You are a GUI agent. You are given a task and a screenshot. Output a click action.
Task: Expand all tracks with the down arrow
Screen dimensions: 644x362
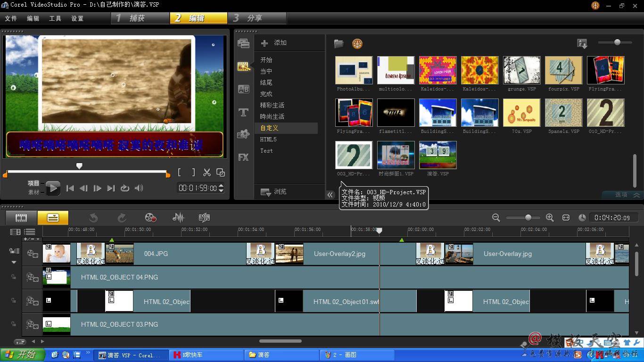(x=14, y=262)
